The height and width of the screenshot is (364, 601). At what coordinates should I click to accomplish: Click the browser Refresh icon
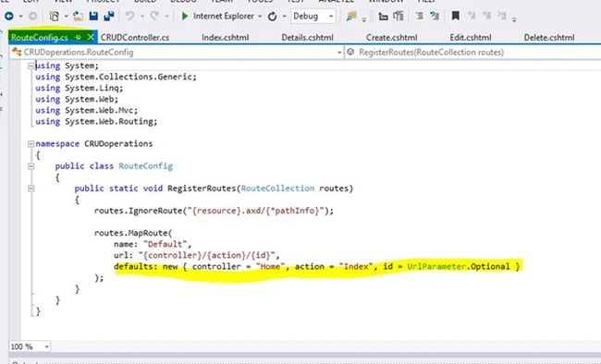click(x=272, y=17)
